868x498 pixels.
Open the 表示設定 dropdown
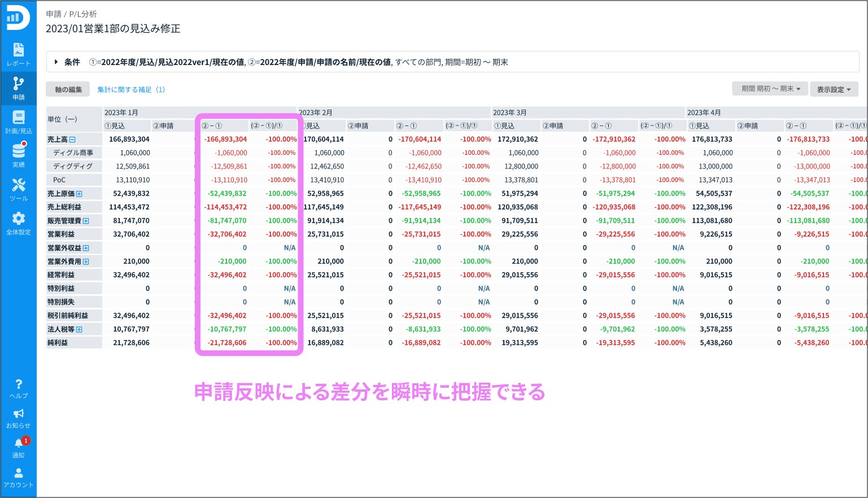point(834,89)
